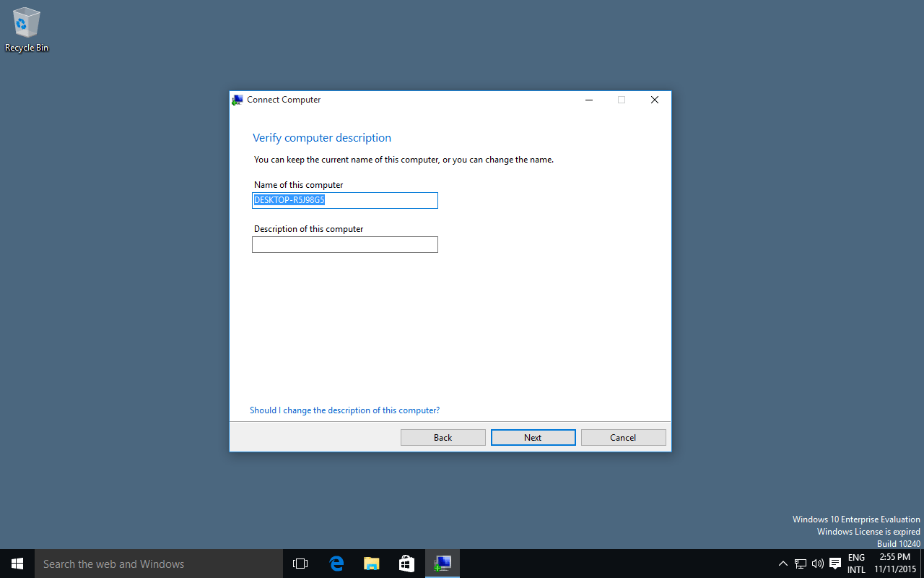Image resolution: width=924 pixels, height=578 pixels.
Task: Open Task View from the taskbar
Action: [x=300, y=564]
